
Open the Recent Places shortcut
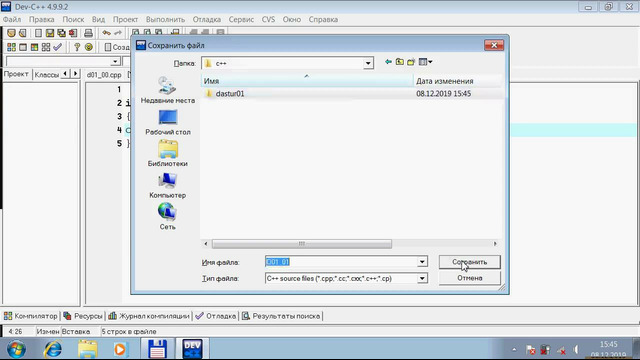coord(168,90)
